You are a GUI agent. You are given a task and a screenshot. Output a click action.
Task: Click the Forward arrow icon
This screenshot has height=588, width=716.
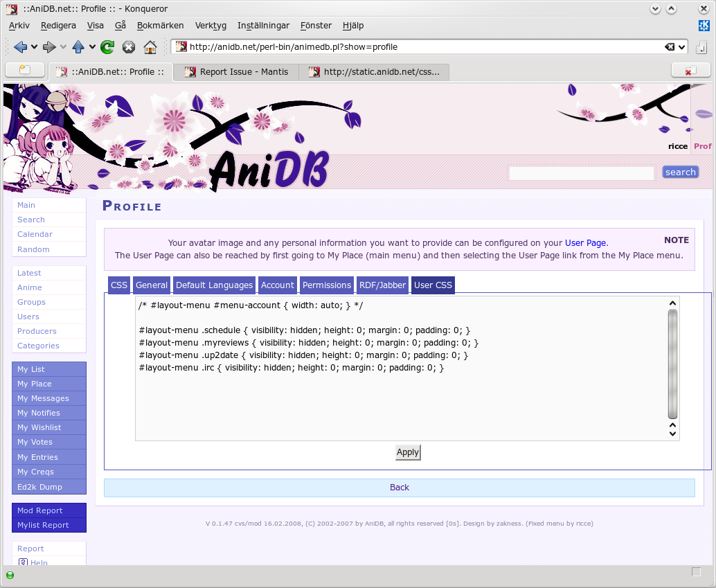tap(49, 47)
